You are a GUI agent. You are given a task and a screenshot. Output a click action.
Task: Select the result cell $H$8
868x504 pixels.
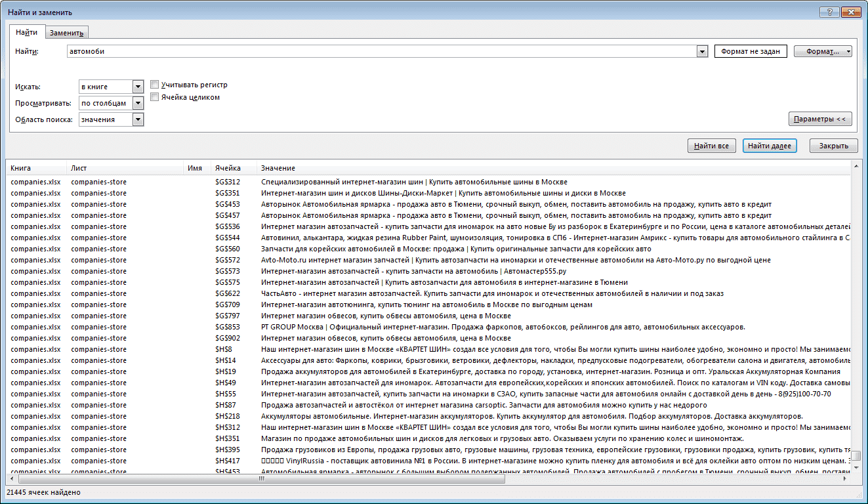tap(224, 349)
